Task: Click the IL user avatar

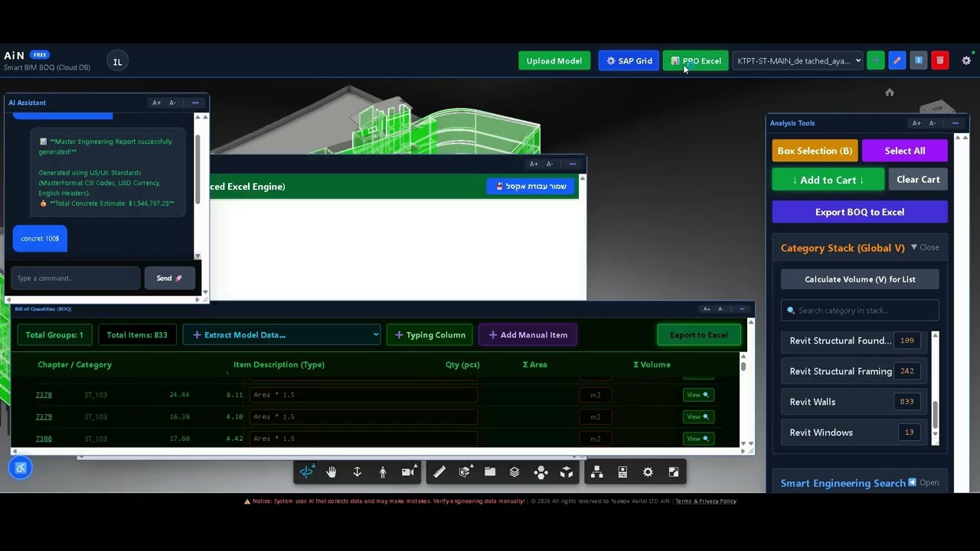Action: point(117,62)
